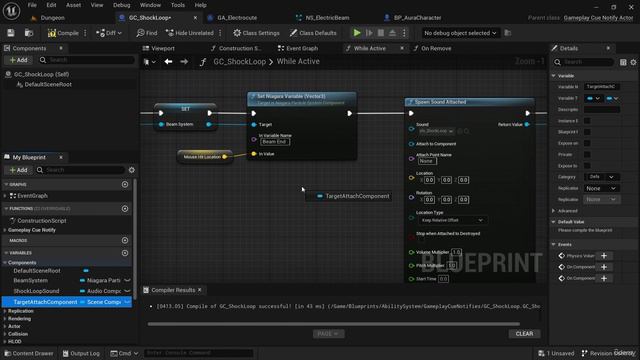640x360 pixels.
Task: Toggle Hide Unrelated nodes
Action: point(190,33)
